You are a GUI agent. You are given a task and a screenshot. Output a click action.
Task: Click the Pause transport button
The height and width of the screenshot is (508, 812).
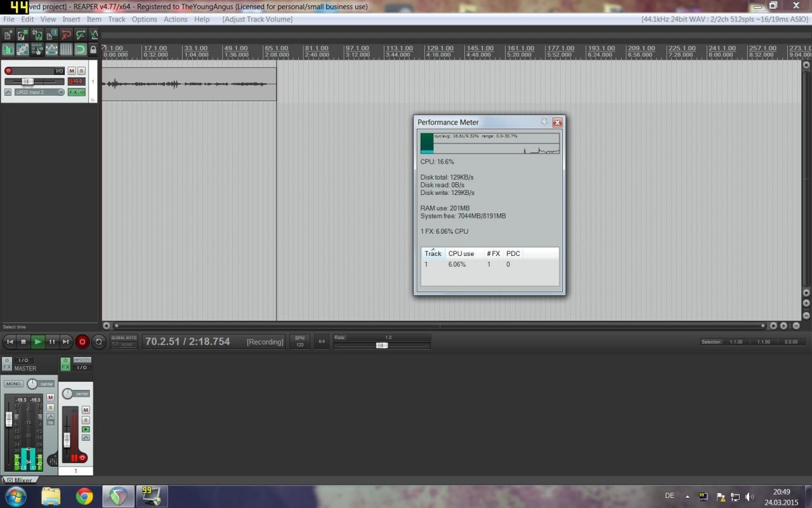[x=52, y=342]
